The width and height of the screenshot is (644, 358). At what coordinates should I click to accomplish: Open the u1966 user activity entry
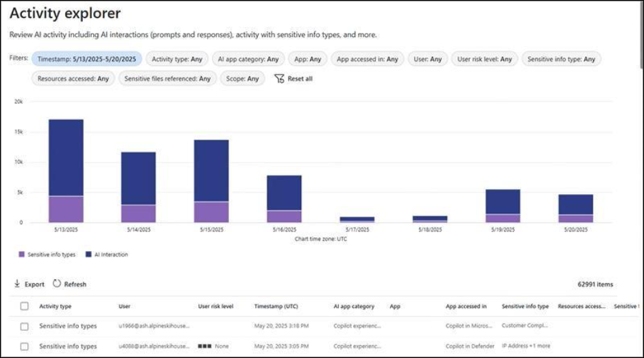154,326
